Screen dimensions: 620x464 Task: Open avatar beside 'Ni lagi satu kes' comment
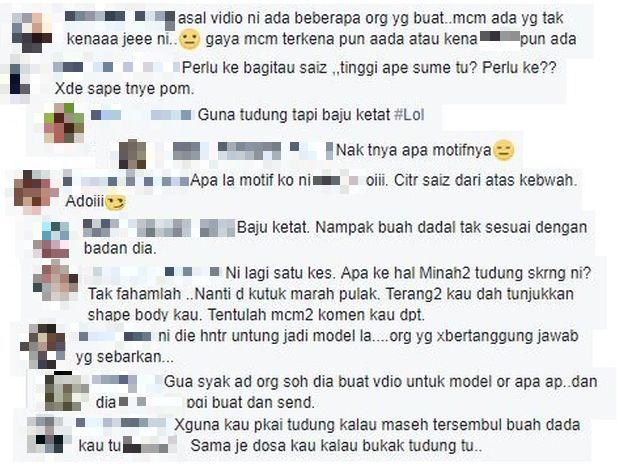[55, 280]
